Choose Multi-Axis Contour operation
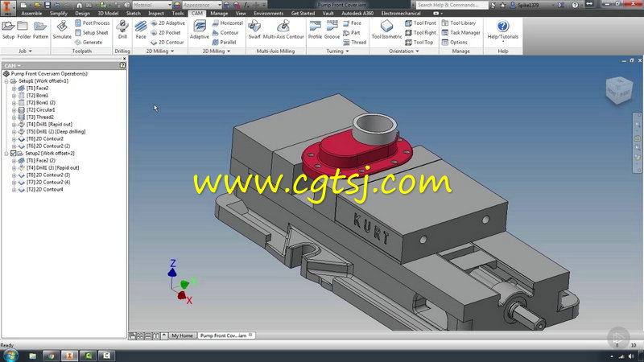Screen dimensions: 644x362 (x=283, y=30)
